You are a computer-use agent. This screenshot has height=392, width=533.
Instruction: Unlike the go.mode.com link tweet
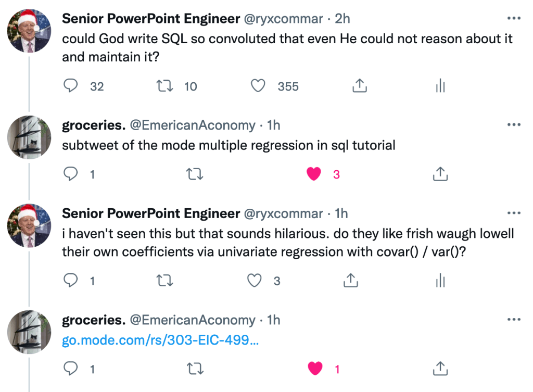tap(314, 369)
